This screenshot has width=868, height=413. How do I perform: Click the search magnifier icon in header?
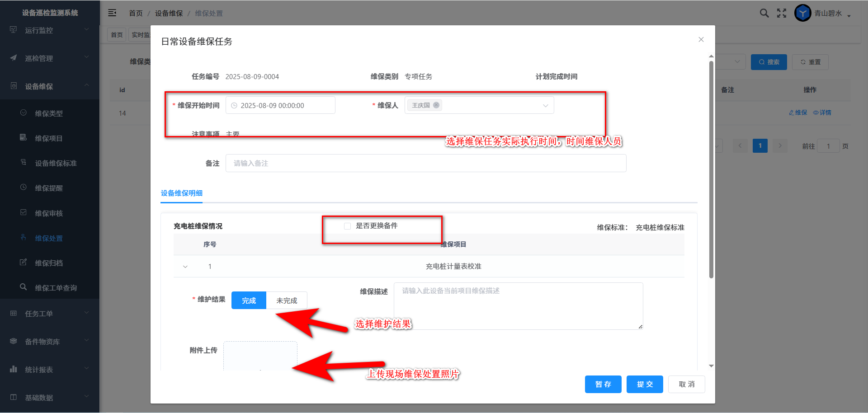(764, 13)
